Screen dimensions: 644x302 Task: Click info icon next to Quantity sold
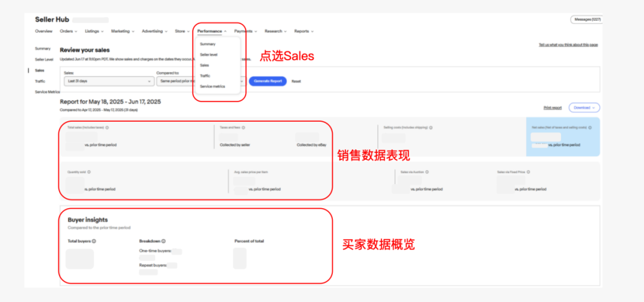(x=89, y=172)
